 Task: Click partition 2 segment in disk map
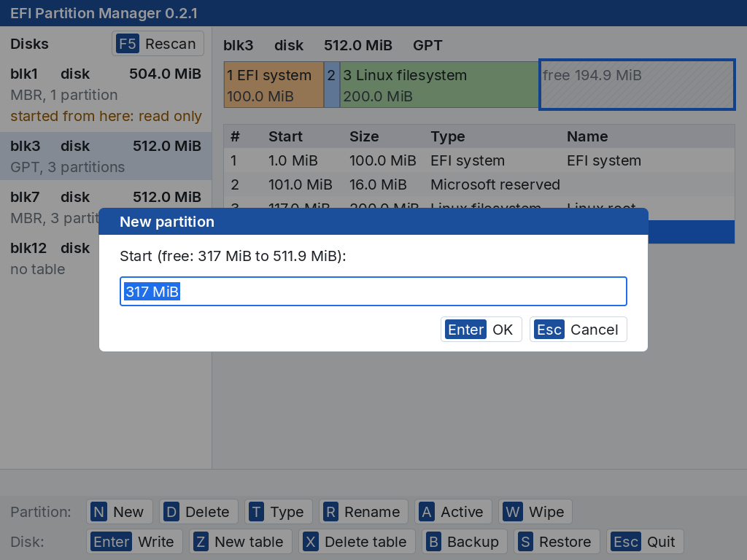point(332,85)
